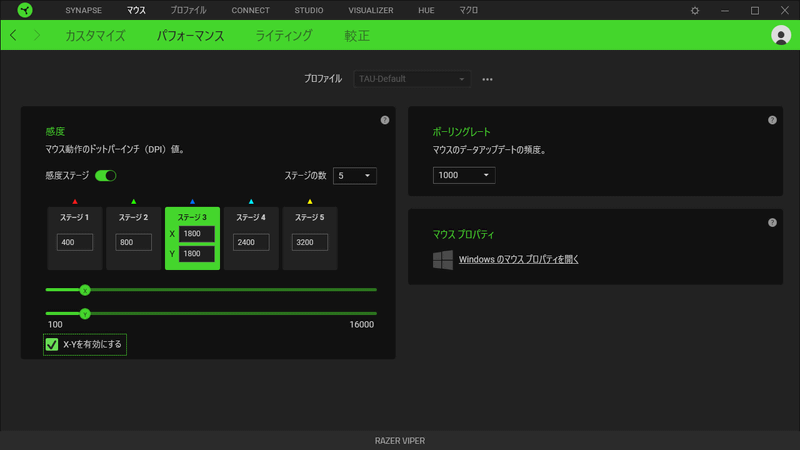
Task: Select the ステージ 2 card
Action: coord(134,238)
